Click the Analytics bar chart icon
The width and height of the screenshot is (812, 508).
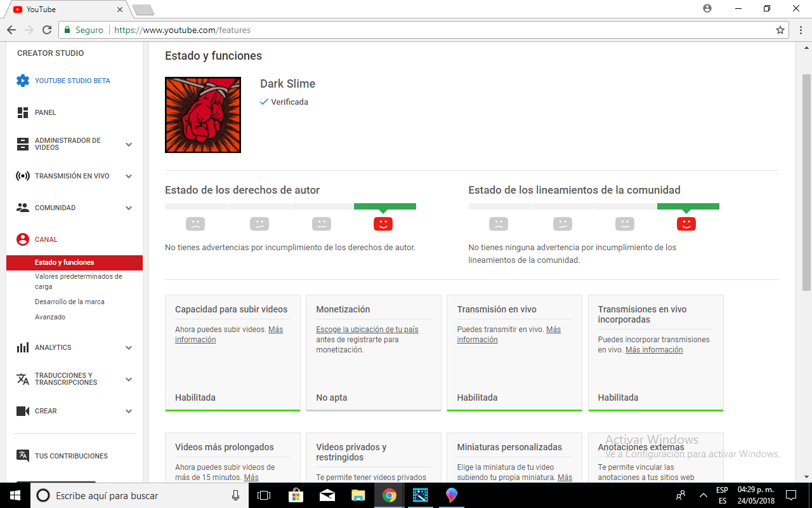pyautogui.click(x=23, y=347)
